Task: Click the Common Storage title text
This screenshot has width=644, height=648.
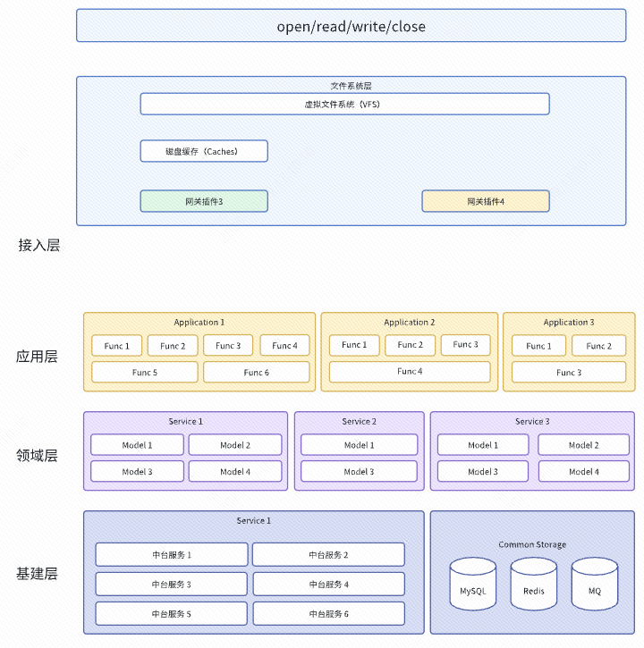Action: click(532, 544)
